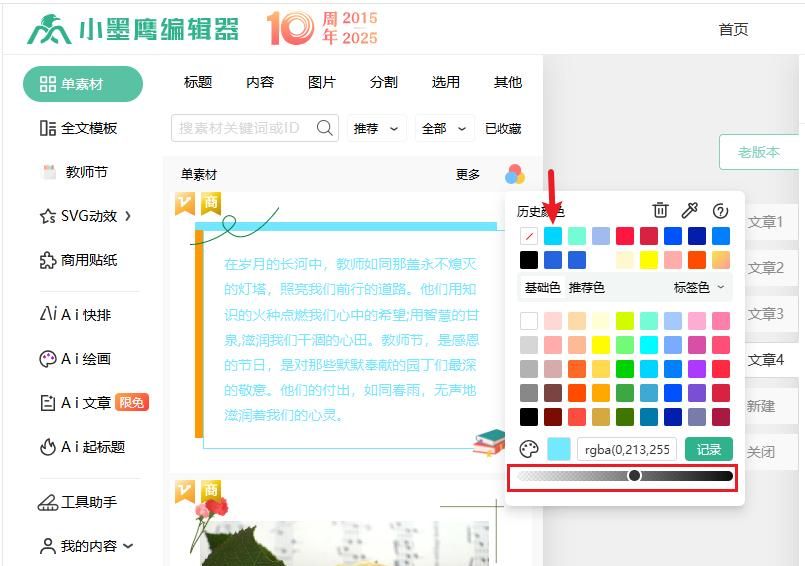The width and height of the screenshot is (805, 566).
Task: Select the 单素材 sidebar button
Action: 83,84
